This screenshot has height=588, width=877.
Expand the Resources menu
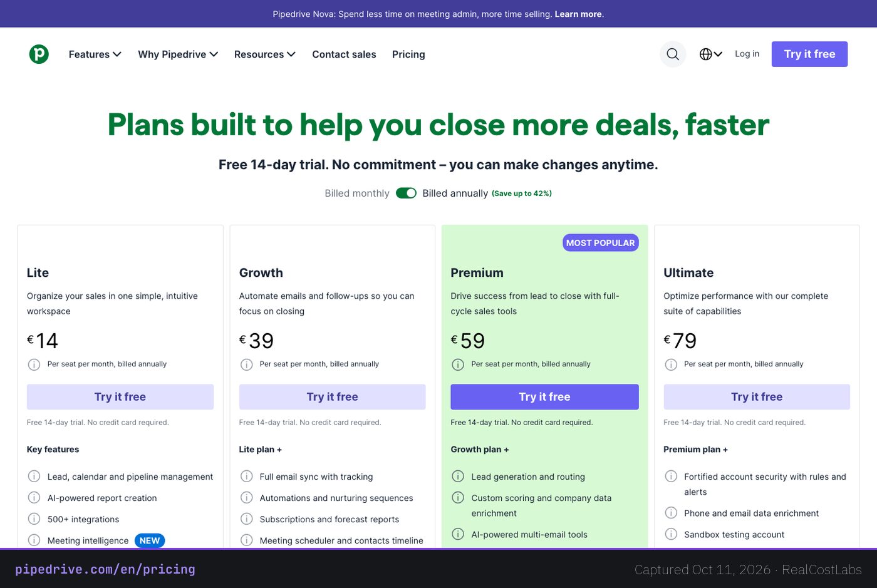coord(264,54)
